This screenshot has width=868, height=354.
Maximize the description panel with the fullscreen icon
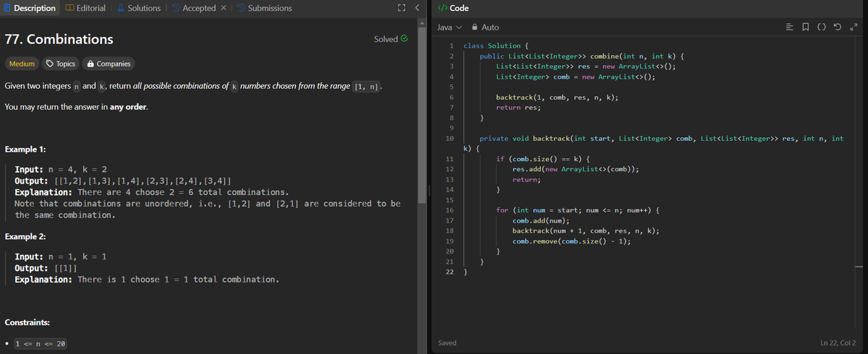pos(401,8)
